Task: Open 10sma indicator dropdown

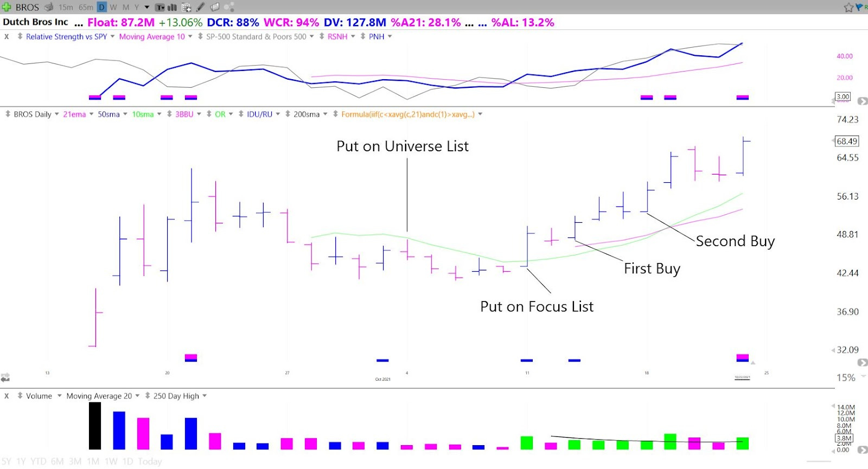Action: (159, 114)
